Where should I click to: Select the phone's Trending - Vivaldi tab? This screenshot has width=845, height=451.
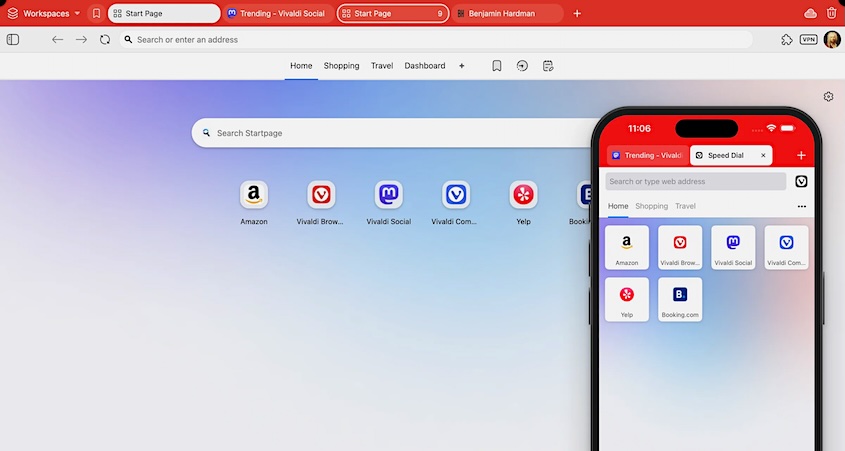point(647,155)
